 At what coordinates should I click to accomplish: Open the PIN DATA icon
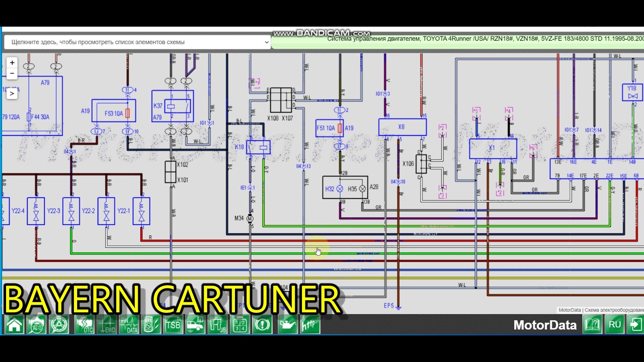[129, 325]
